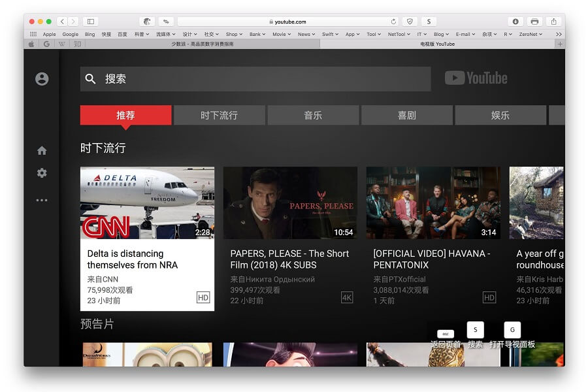Open the Apple bookmark link

[49, 34]
